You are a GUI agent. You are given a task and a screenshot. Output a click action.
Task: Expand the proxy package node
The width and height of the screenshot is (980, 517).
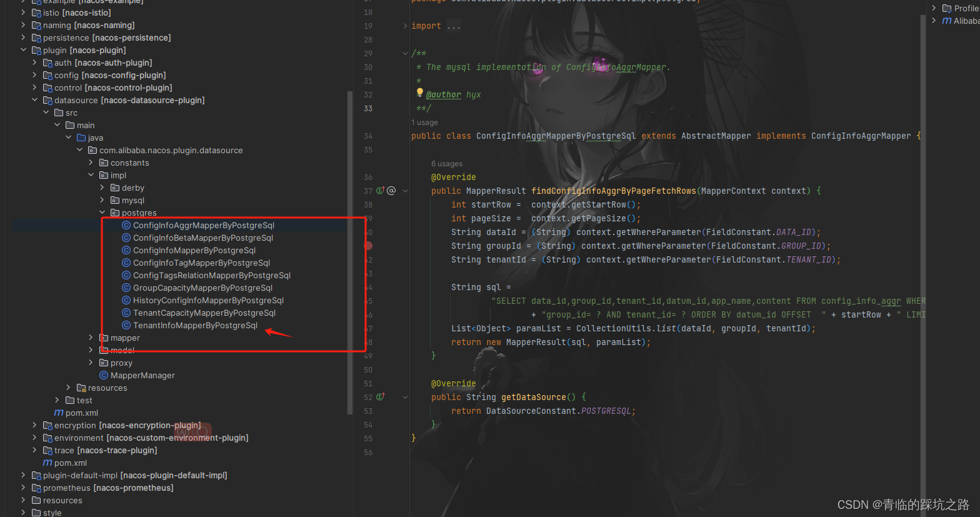[91, 363]
